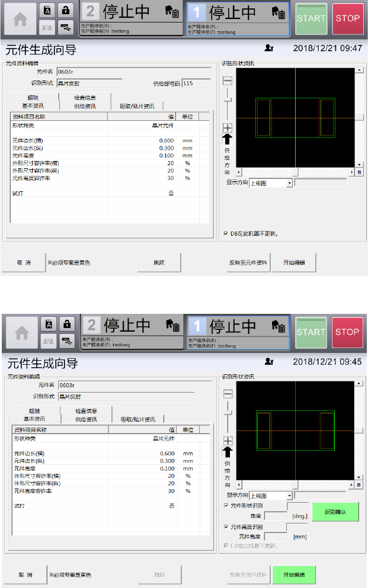Click user key icon beside 09:45 timestamp

(269, 361)
